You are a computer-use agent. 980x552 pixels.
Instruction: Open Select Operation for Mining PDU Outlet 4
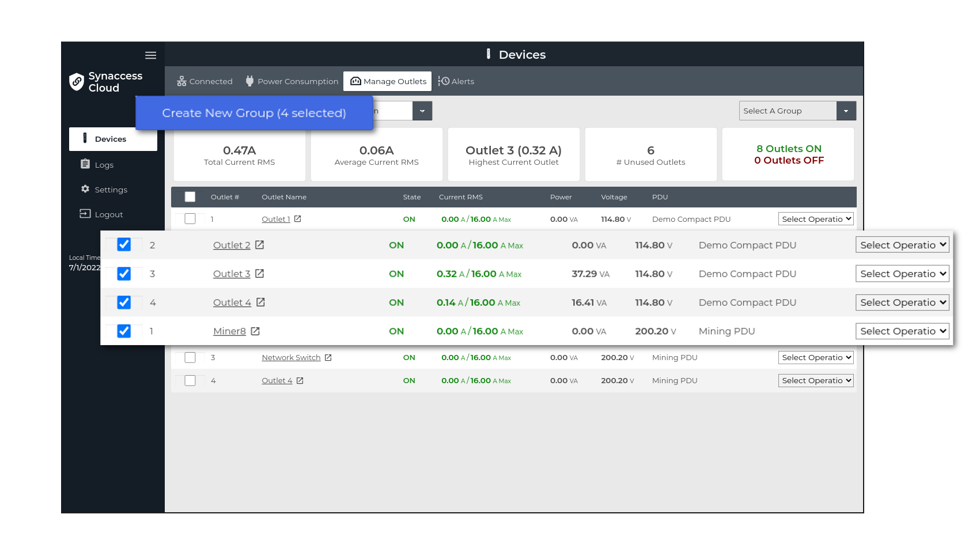[816, 381]
